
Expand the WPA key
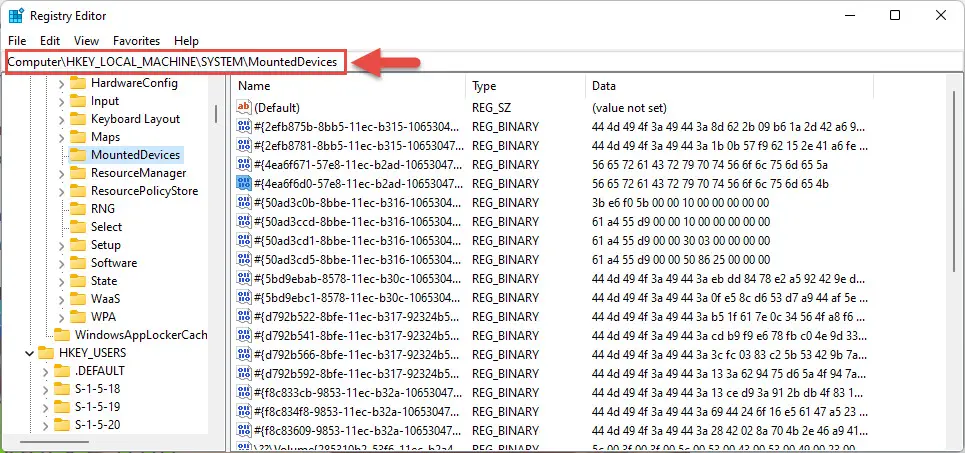[x=61, y=318]
